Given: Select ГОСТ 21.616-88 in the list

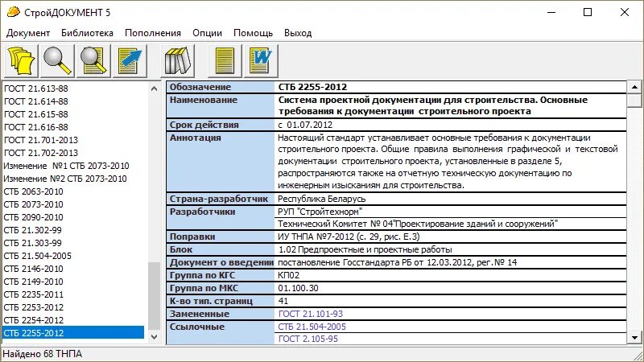Looking at the screenshot, I should click(x=36, y=127).
